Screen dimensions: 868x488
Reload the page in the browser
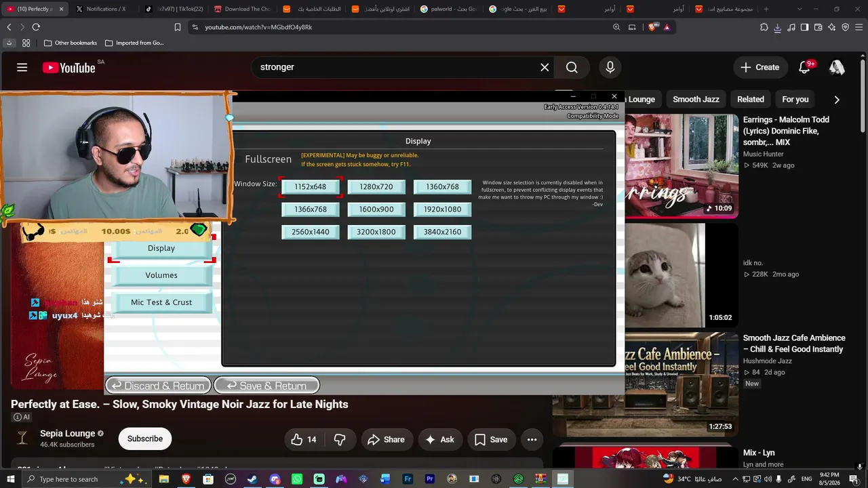coord(36,27)
